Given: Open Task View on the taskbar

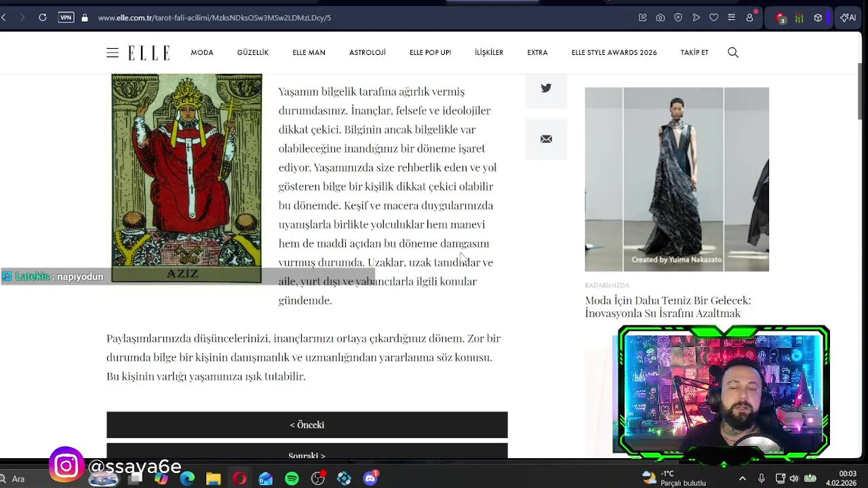Looking at the screenshot, I should (x=135, y=479).
